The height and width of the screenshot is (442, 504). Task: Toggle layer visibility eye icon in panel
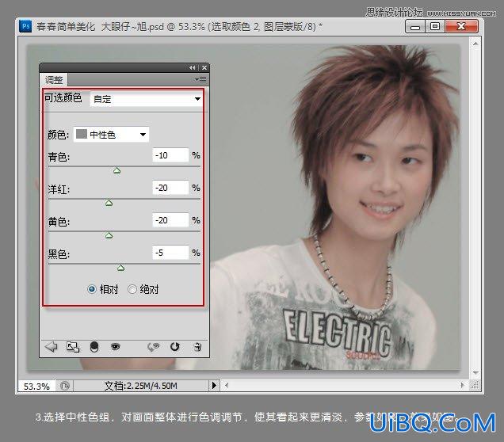click(x=115, y=347)
